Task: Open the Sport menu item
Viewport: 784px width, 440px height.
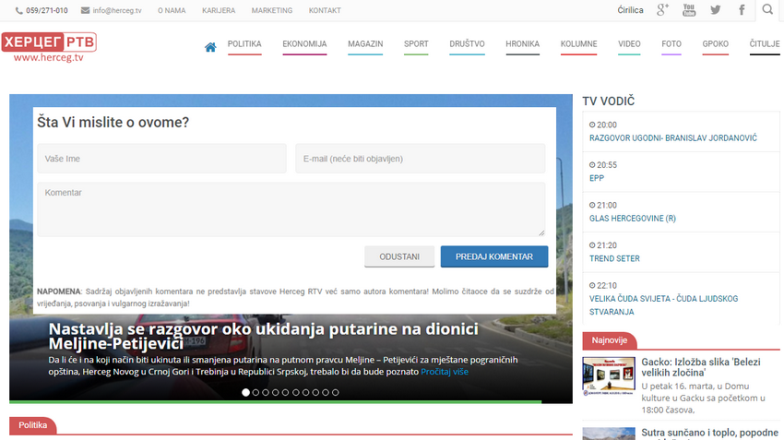Action: (x=416, y=44)
